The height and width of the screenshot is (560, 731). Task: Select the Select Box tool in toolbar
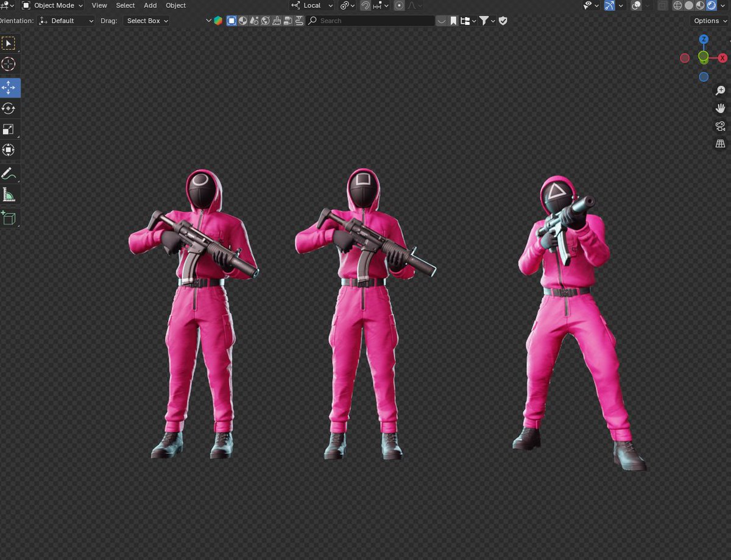(x=9, y=43)
